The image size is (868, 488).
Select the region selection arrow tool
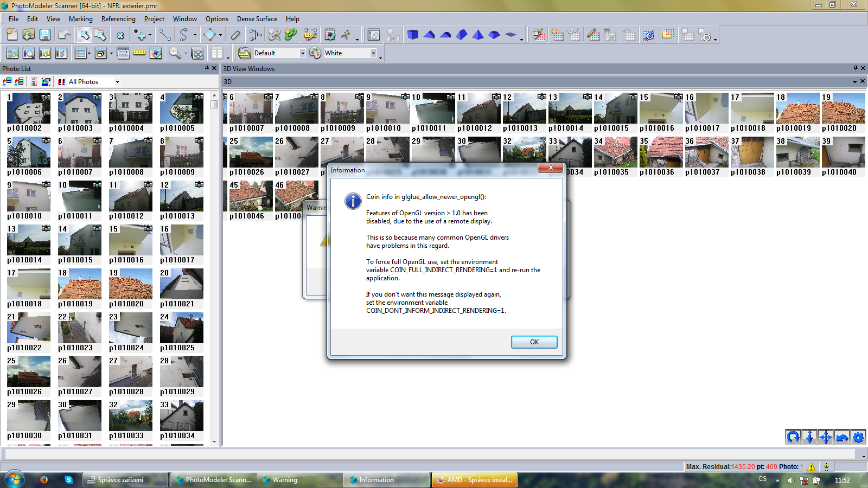pos(100,35)
